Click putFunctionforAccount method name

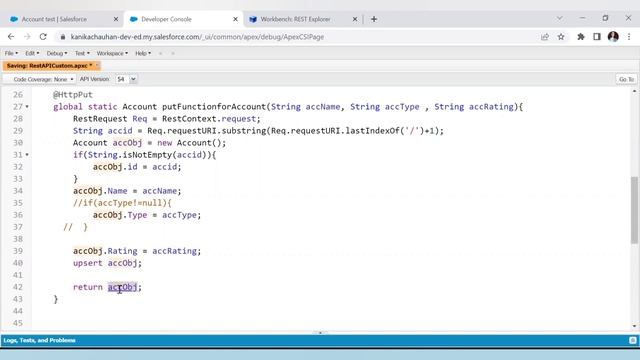click(214, 107)
